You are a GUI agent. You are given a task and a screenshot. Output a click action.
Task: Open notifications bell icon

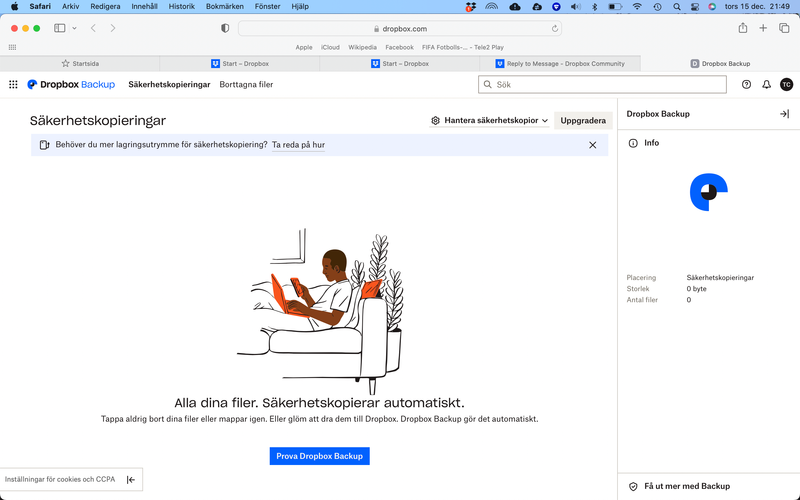766,85
